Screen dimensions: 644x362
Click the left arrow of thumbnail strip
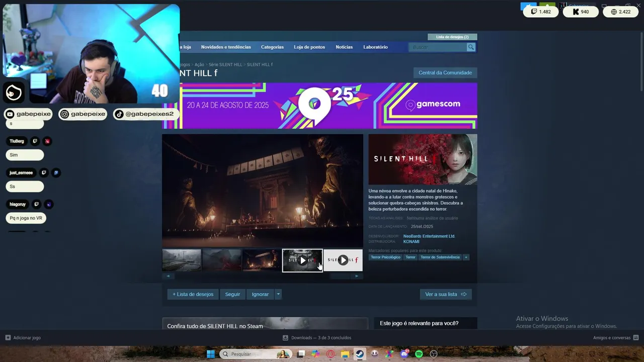tap(168, 276)
